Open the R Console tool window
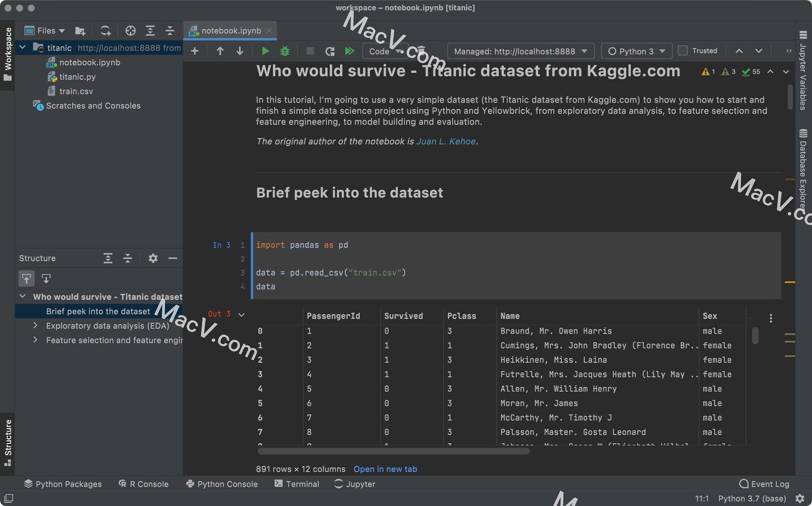Viewport: 812px width, 506px height. [x=143, y=484]
